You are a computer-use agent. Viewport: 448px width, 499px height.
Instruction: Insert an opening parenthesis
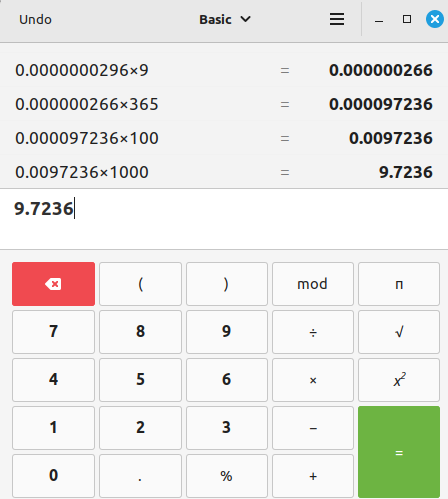[x=140, y=284]
